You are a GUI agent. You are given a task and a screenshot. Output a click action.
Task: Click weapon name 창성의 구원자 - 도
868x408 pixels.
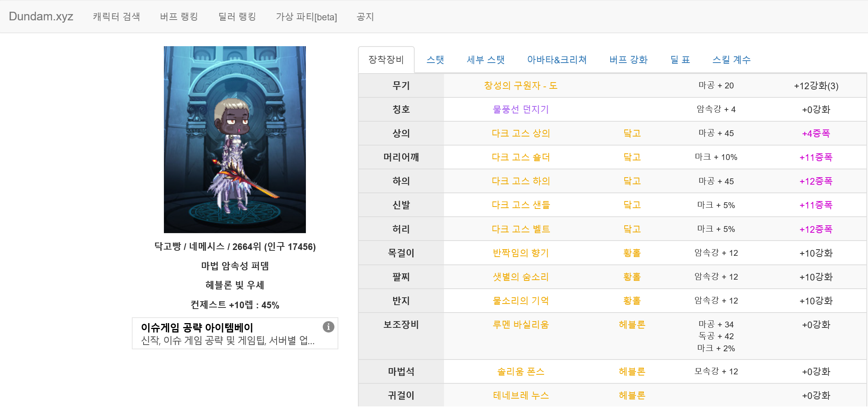tap(521, 86)
